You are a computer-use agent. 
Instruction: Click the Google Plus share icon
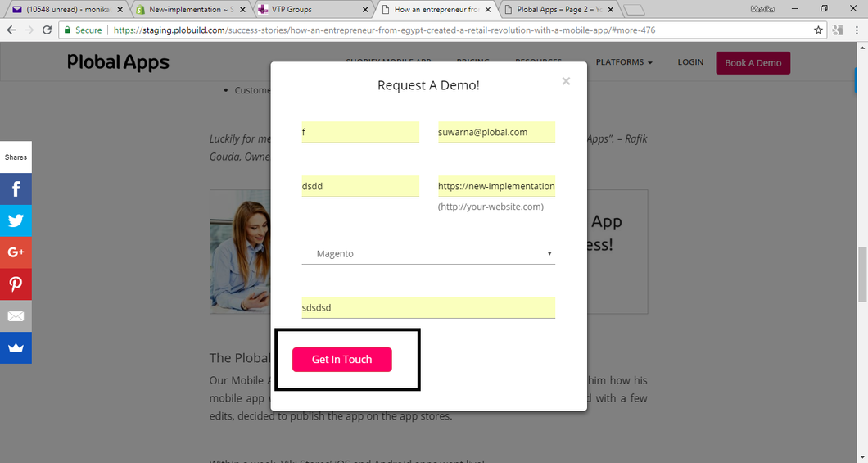point(16,252)
